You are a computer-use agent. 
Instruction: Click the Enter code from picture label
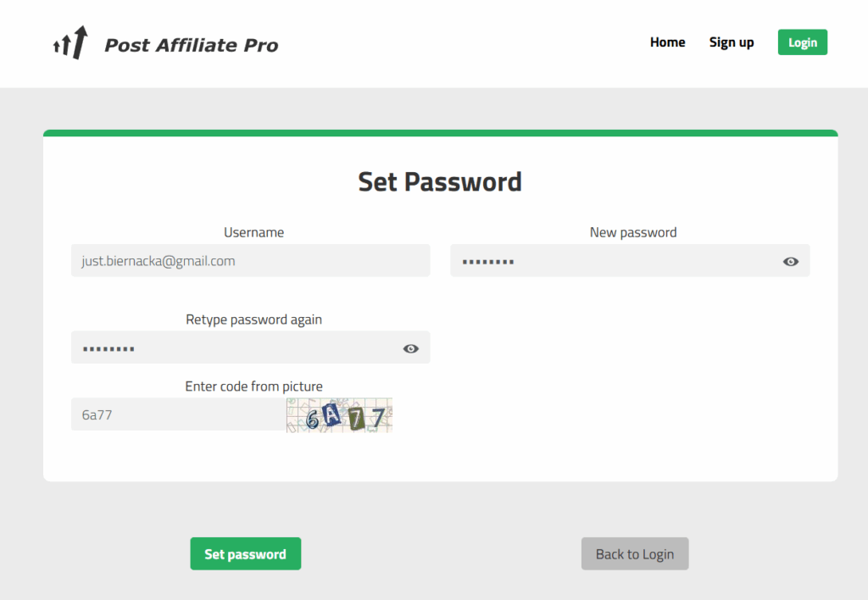point(253,386)
